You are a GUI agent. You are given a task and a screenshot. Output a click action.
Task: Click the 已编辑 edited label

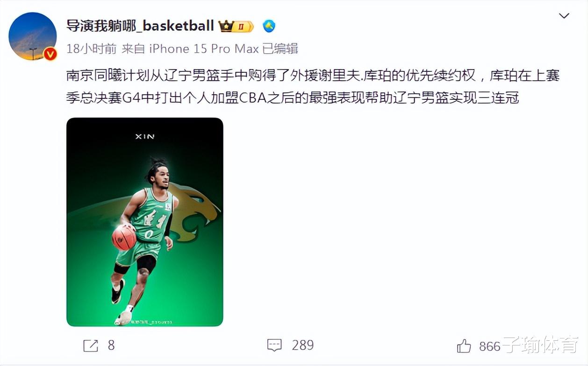coord(280,49)
